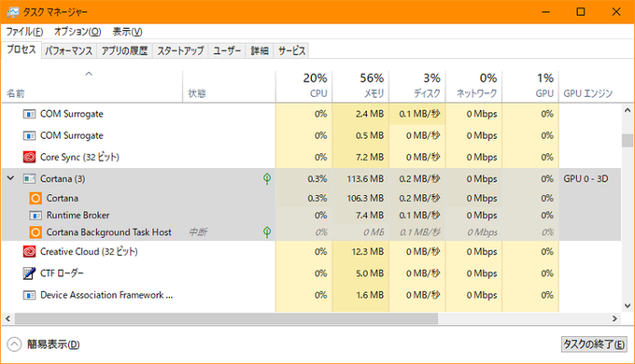Screen dimensions: 635x364
Task: Click the 1.6 MB memory value
Action: (x=370, y=295)
